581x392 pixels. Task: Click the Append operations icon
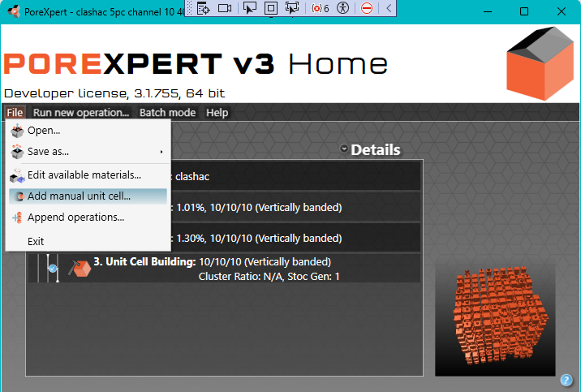(x=17, y=218)
